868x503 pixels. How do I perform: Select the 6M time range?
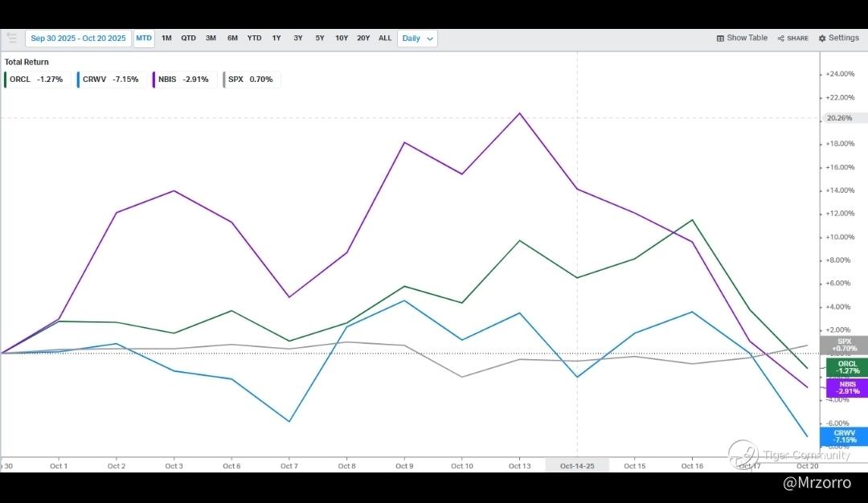coord(232,39)
